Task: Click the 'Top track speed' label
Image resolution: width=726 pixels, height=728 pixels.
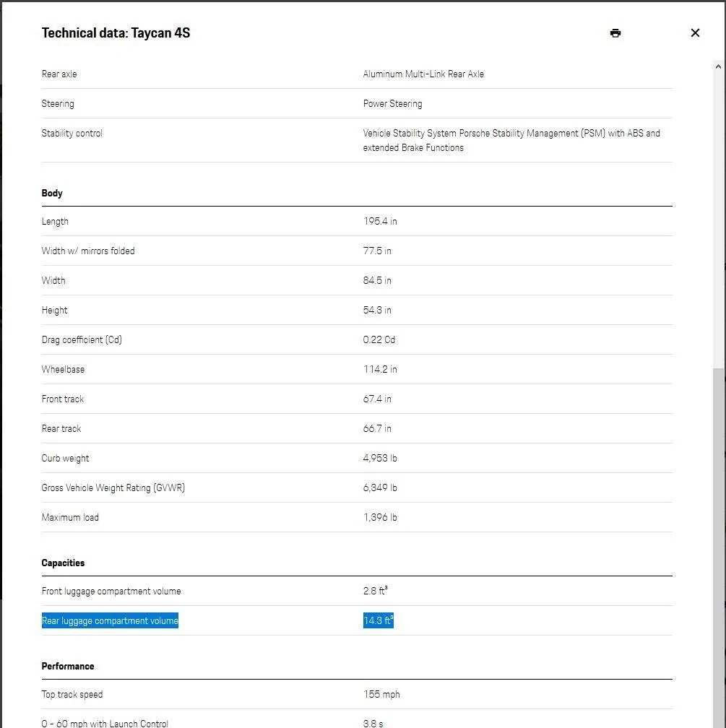Action: (72, 695)
